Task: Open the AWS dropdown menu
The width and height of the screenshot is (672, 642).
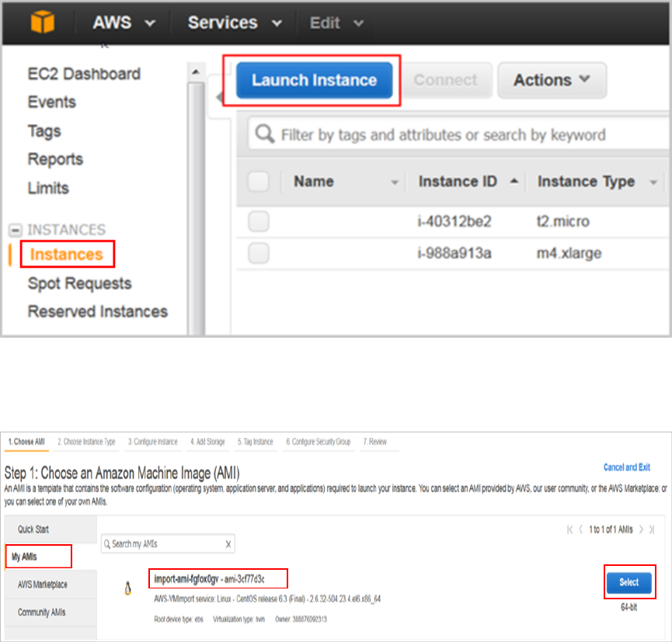Action: pos(124,23)
